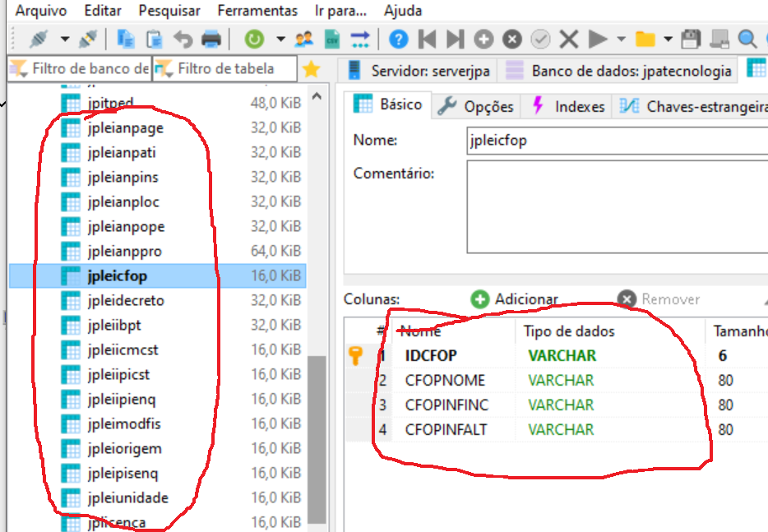
Task: Switch to Servidor: serverjpa tab
Action: [418, 71]
